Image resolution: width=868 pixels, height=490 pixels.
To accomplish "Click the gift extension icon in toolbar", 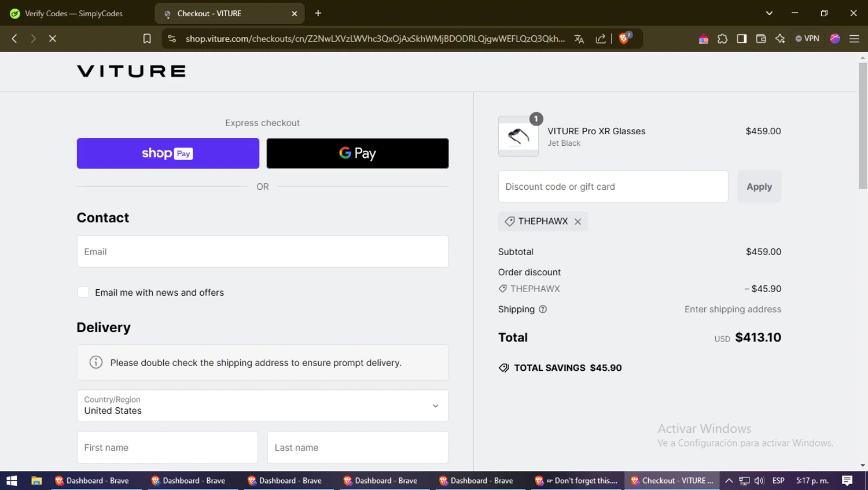I will 703,39.
